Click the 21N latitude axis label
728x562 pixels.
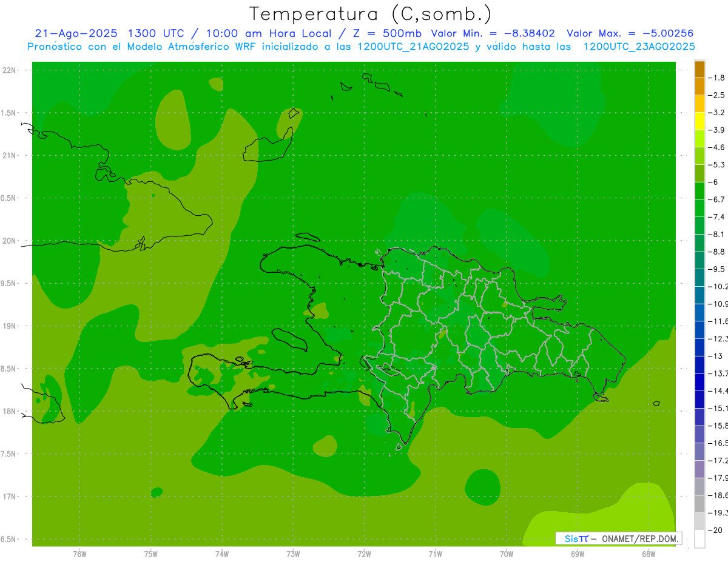9,155
